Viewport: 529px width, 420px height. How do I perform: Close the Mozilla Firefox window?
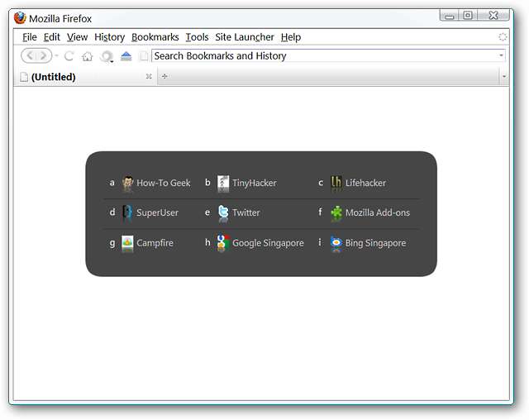493,16
